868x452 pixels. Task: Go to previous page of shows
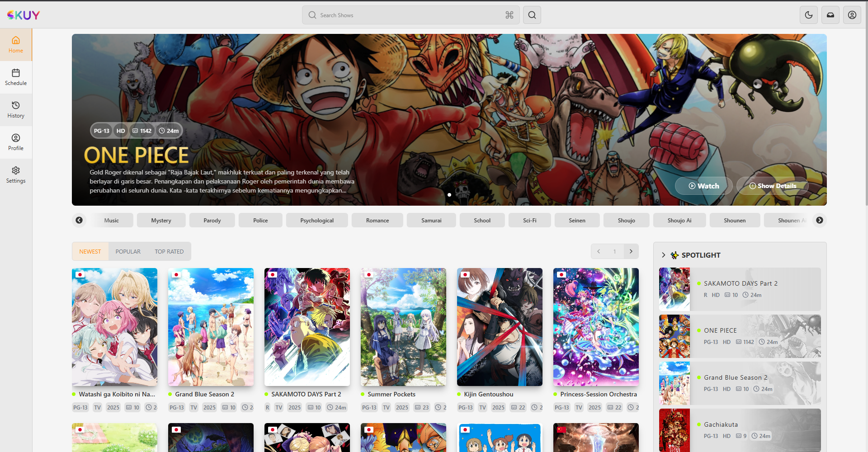point(599,251)
